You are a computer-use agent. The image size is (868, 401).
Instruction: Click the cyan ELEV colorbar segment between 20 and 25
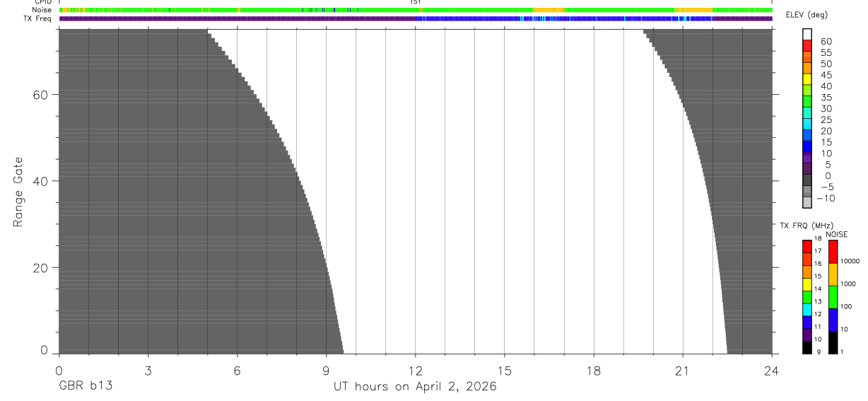point(807,124)
